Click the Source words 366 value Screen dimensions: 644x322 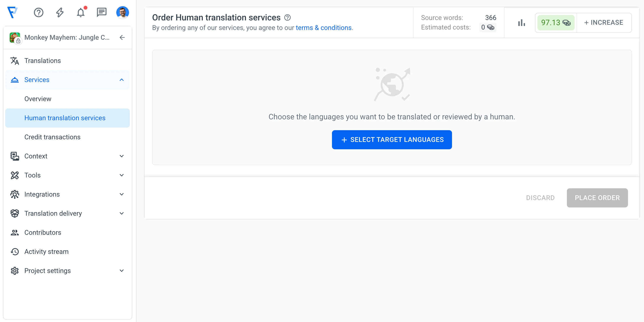(x=491, y=18)
